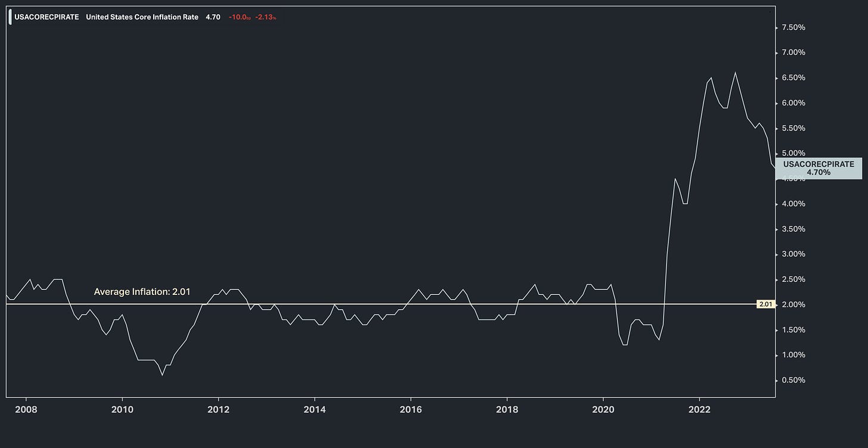The image size is (868, 448).
Task: Click the 2020 x-axis label
Action: click(x=603, y=410)
